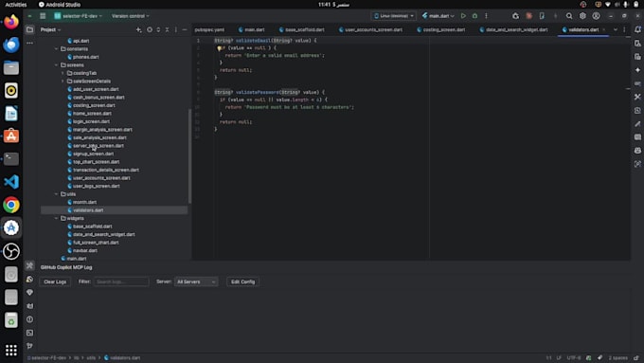Open Visual Studio Code from dock
Viewport: 644px width, 363px height.
pyautogui.click(x=11, y=182)
